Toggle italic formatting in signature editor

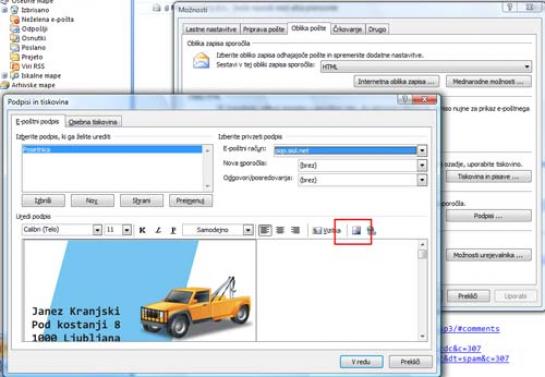pos(158,230)
